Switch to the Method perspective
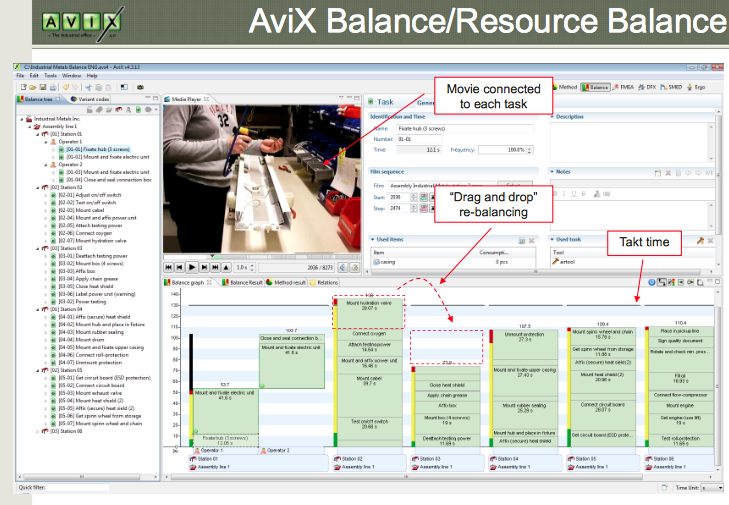Screen dimensions: 729x505 tap(565, 87)
